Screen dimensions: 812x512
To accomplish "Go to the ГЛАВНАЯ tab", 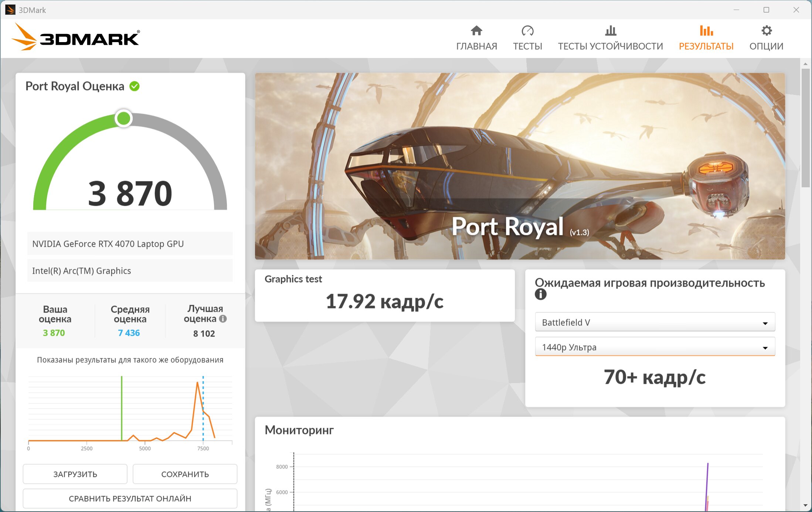I will tap(476, 46).
